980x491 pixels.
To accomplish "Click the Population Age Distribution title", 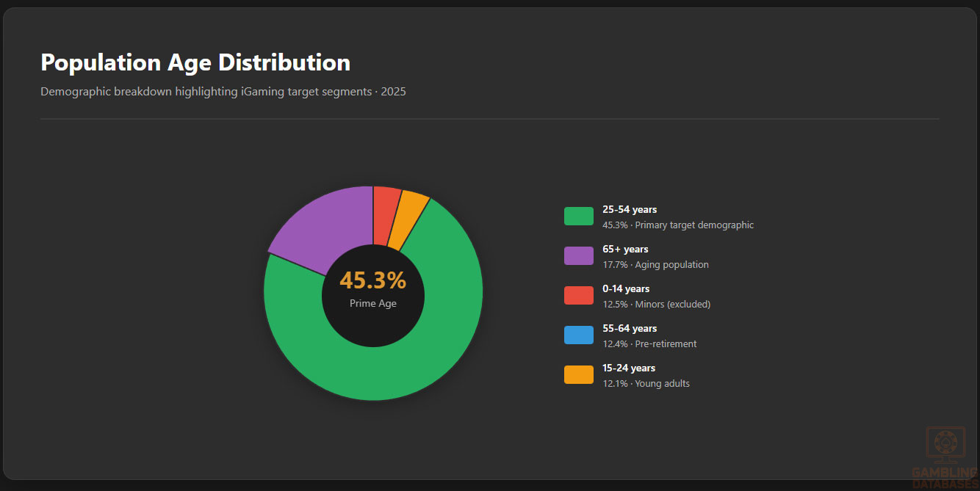I will click(195, 62).
